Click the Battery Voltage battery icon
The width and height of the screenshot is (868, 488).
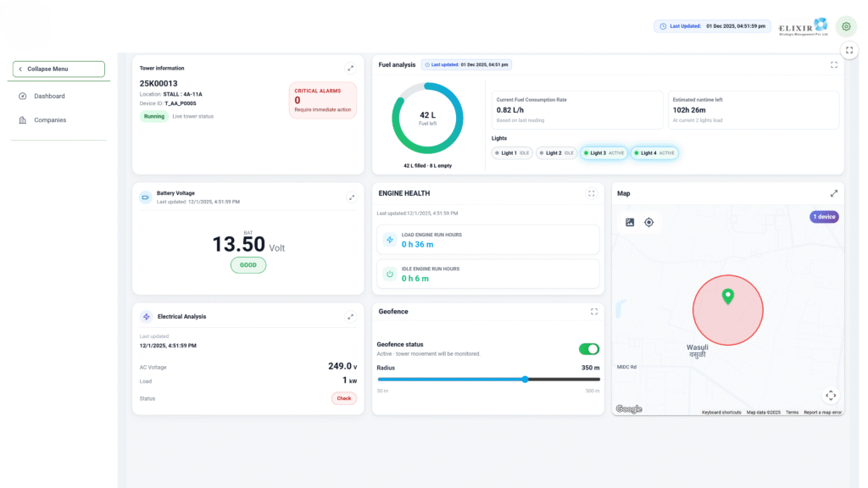tap(146, 197)
